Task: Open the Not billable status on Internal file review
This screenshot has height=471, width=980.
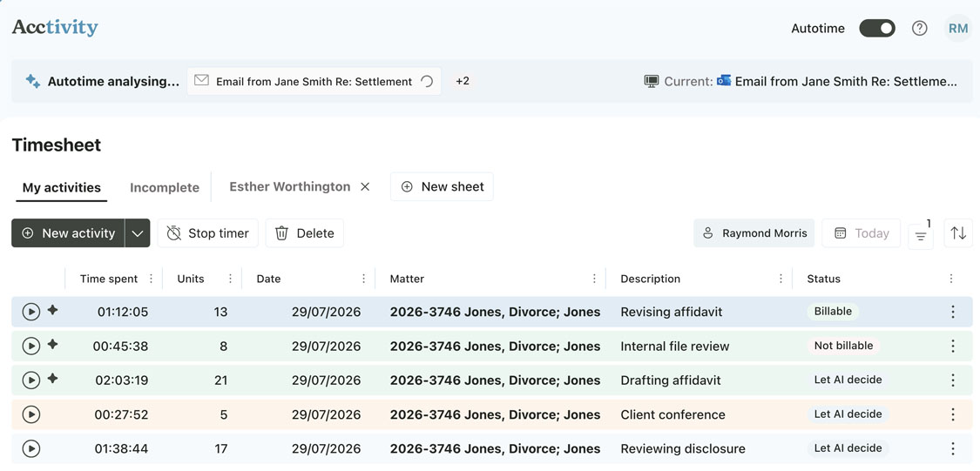Action: point(843,346)
